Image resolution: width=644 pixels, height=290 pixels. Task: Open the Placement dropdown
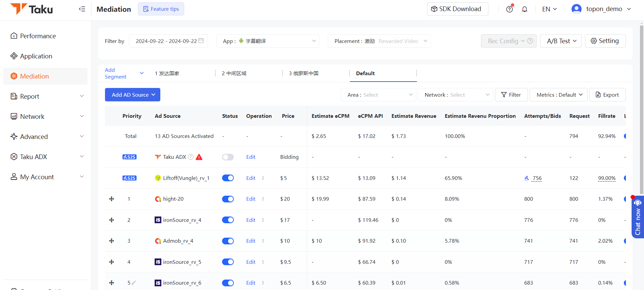pos(379,41)
